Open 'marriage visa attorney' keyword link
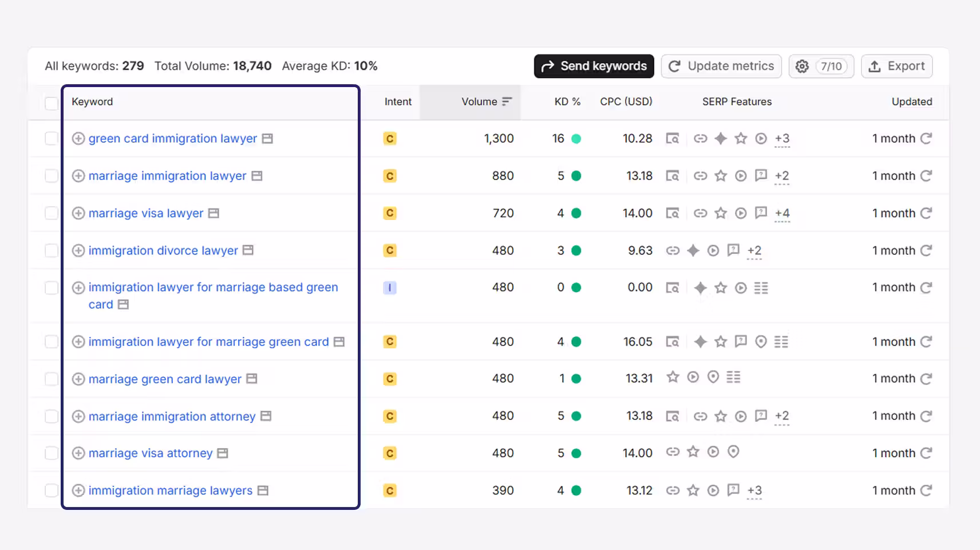This screenshot has width=980, height=550. 151,453
